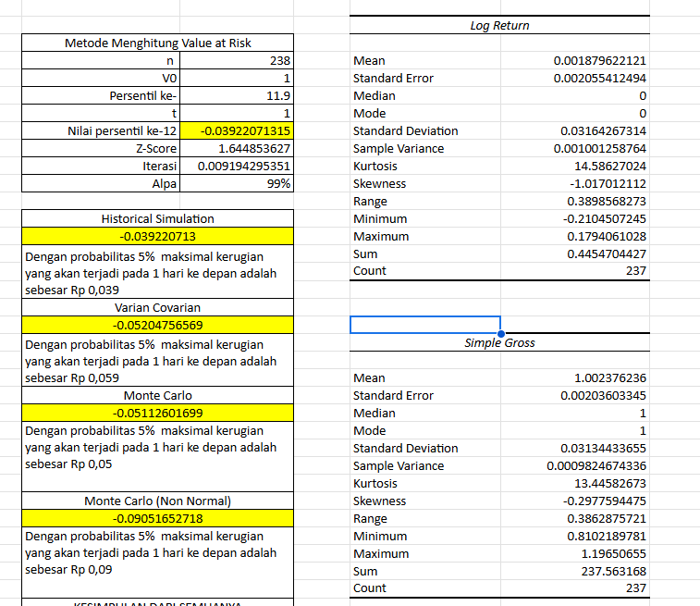Viewport: 700px width, 606px height.
Task: Select the yellow Monte Carlo value -0.05112601699
Action: [157, 413]
